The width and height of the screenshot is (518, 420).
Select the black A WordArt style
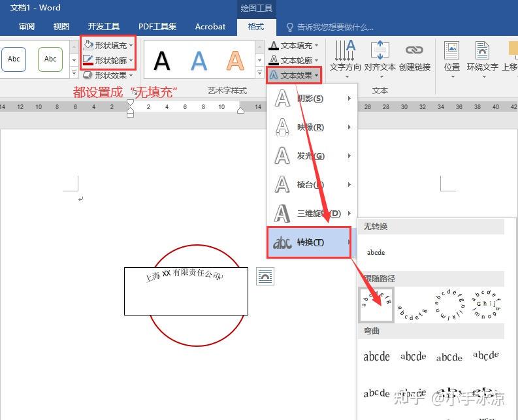point(162,61)
